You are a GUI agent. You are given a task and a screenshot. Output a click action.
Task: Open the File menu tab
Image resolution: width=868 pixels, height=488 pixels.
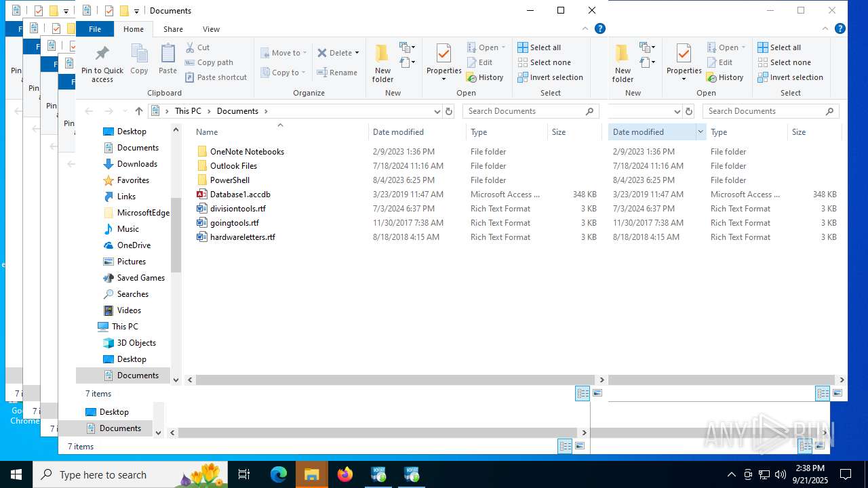95,29
